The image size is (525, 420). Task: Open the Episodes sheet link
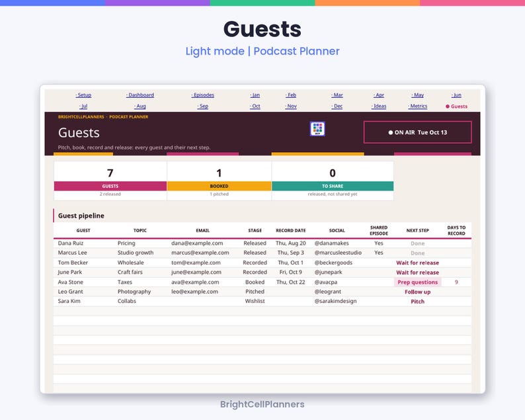[x=202, y=95]
